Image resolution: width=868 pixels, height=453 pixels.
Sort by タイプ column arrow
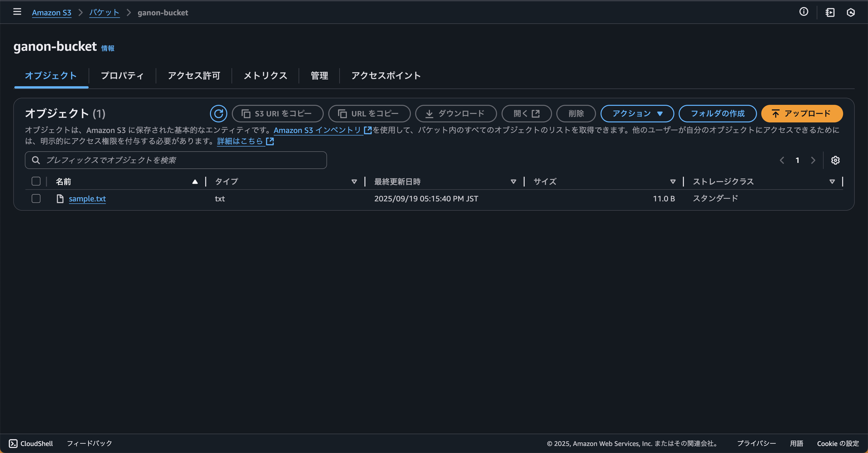(x=354, y=182)
